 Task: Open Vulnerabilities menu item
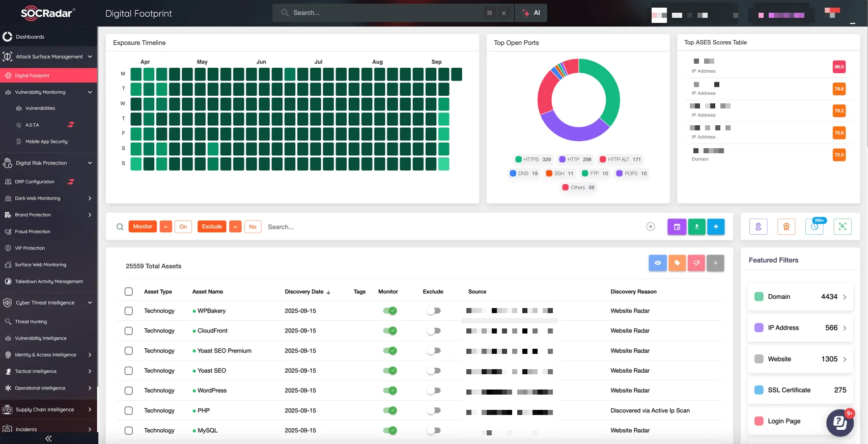point(40,108)
